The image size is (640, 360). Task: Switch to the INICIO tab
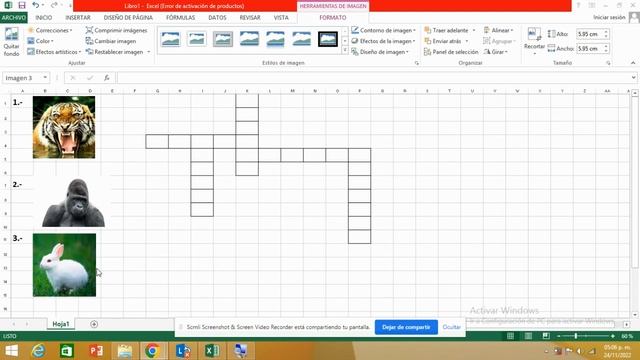[44, 18]
